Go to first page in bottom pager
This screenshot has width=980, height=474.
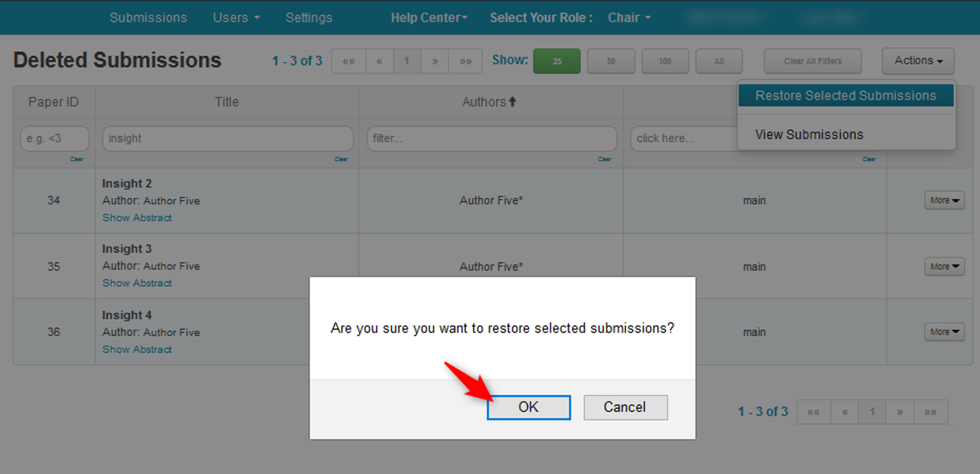click(814, 412)
